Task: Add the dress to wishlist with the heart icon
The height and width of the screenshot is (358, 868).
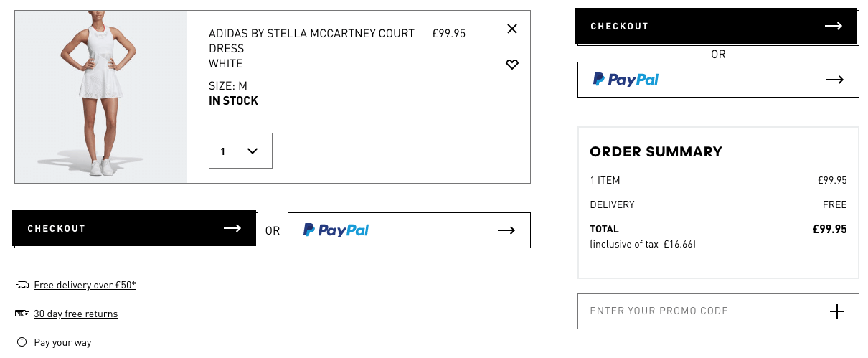Action: (511, 65)
